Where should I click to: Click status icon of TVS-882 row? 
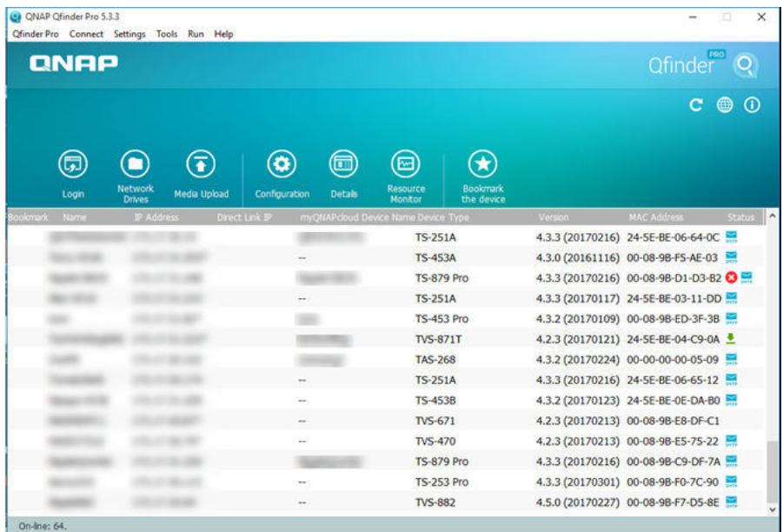click(731, 502)
